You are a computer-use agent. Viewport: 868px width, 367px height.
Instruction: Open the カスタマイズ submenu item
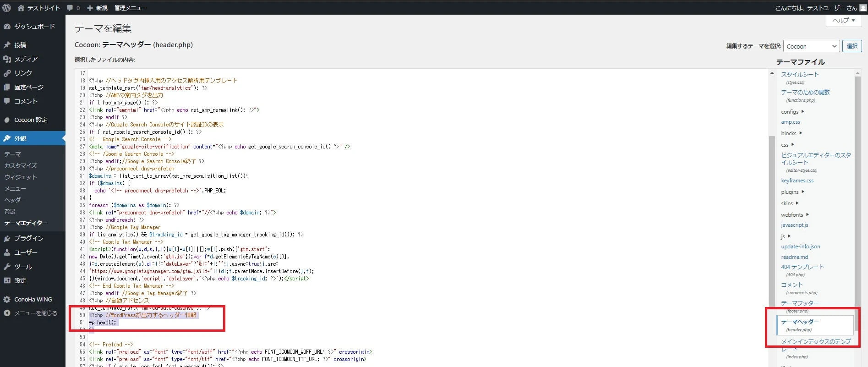(x=21, y=165)
